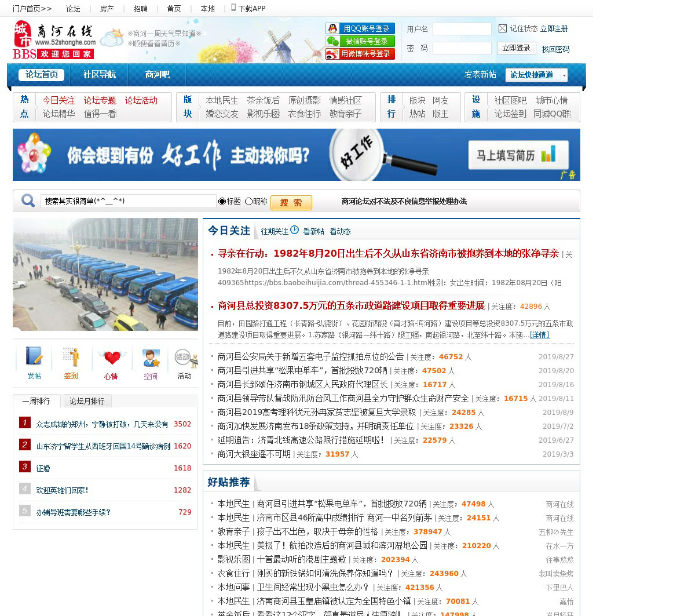Open 招聘 in the top menu
This screenshot has width=695, height=616.
140,9
